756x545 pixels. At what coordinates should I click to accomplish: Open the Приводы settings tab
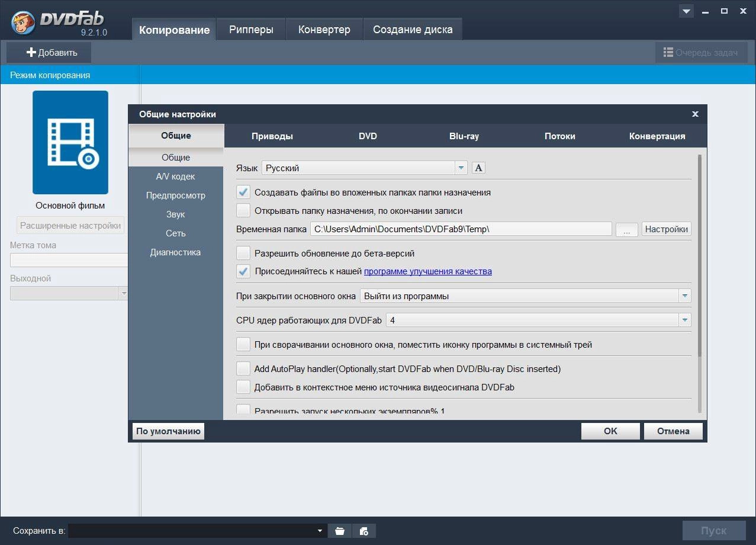coord(272,136)
